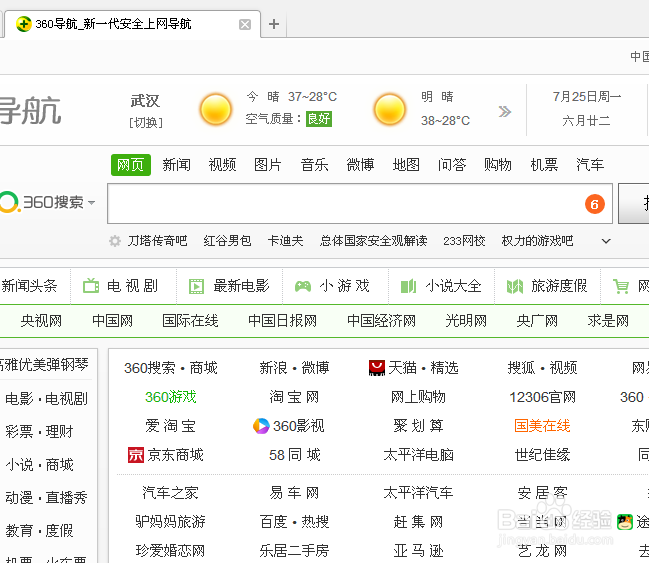The height and width of the screenshot is (563, 649).
Task: Open a new tab with the plus button
Action: tap(274, 24)
